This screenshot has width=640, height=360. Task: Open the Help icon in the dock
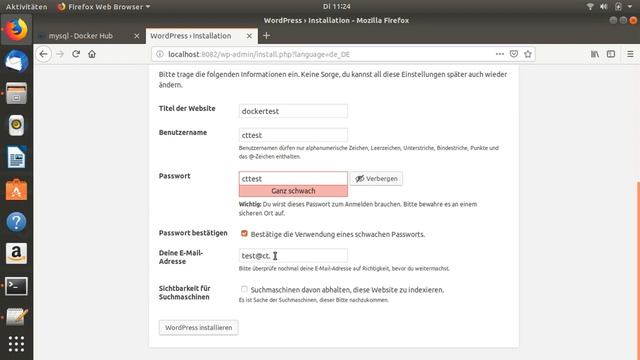(16, 222)
